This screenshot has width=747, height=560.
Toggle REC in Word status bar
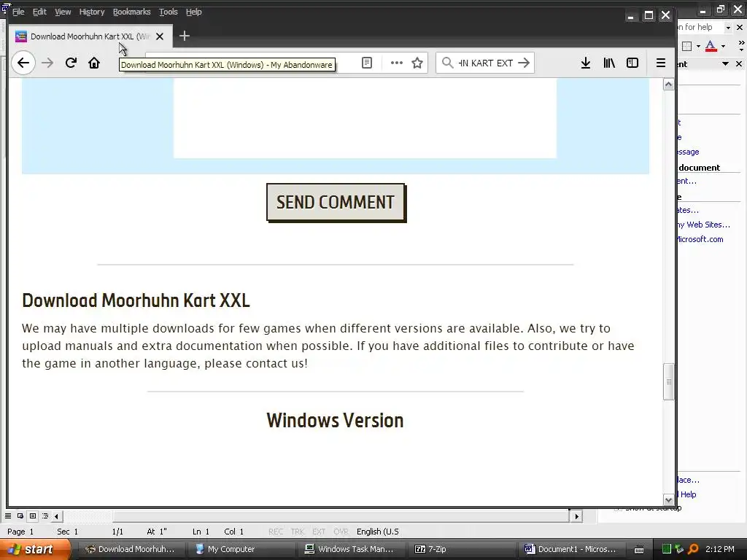(x=276, y=532)
